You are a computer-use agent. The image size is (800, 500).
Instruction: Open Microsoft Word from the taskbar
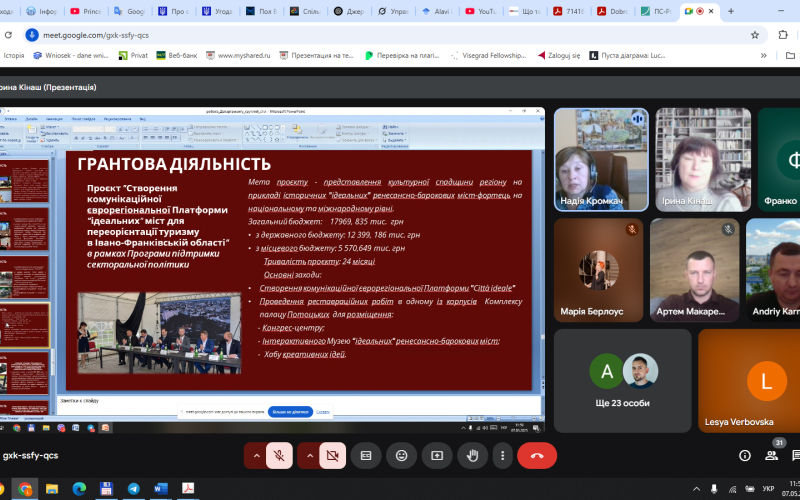pos(161,489)
